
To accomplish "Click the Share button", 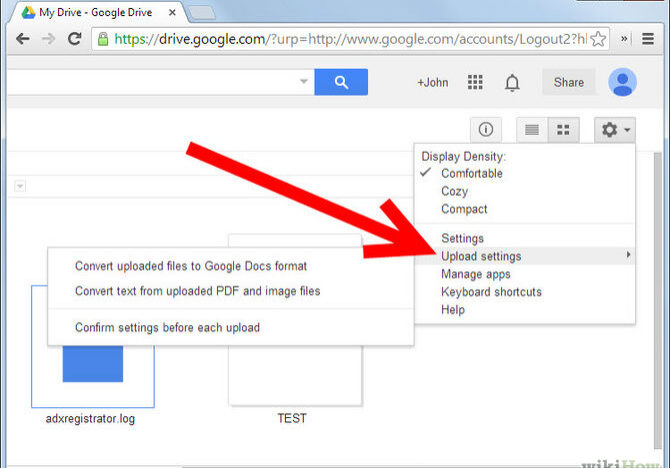I will [568, 82].
